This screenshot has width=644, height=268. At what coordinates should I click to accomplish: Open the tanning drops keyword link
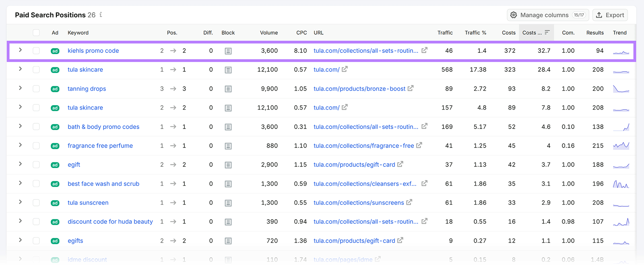[87, 89]
